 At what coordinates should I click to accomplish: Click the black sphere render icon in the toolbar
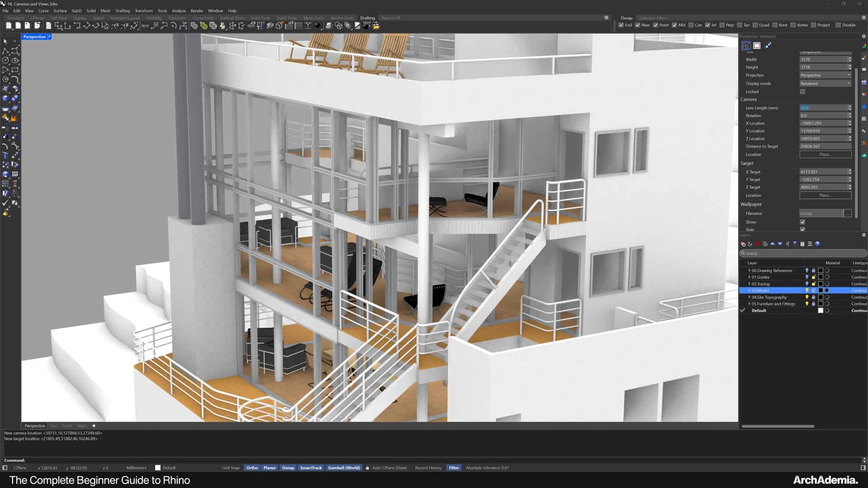tap(317, 26)
